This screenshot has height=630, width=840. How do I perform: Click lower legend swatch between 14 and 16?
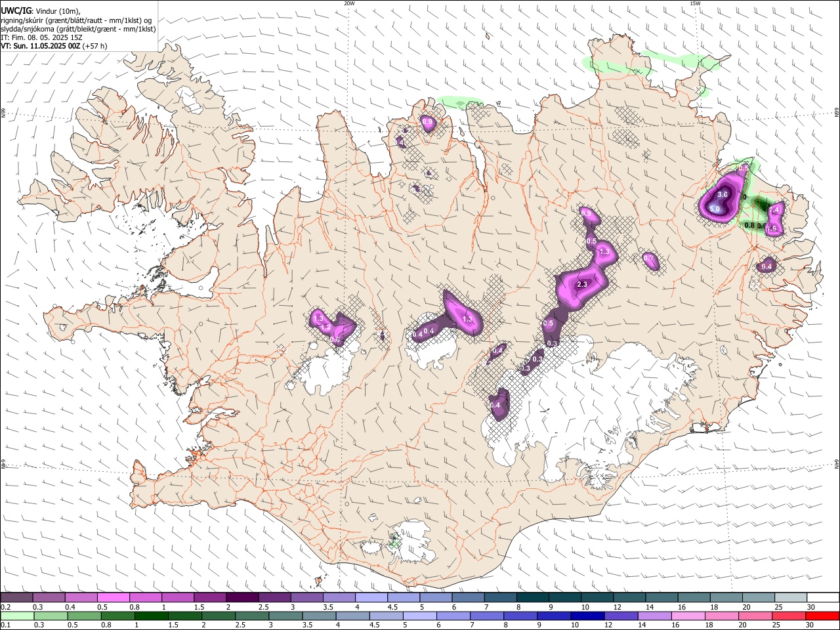coord(655,616)
